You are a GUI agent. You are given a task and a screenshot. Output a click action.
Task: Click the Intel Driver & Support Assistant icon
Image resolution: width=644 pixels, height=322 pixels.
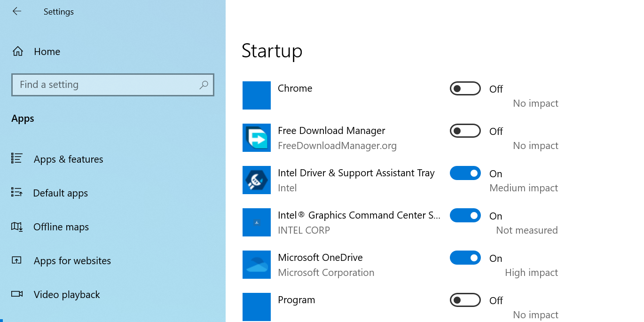(257, 180)
